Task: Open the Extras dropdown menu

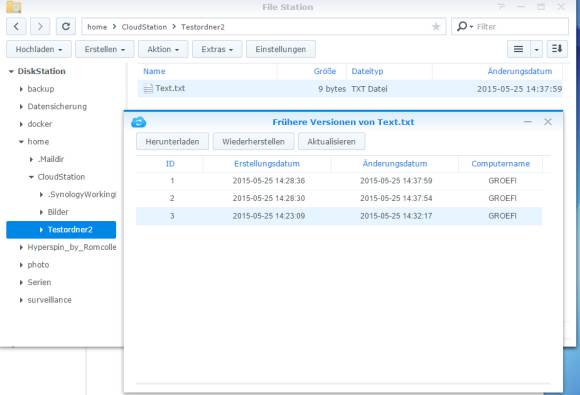Action: 217,49
